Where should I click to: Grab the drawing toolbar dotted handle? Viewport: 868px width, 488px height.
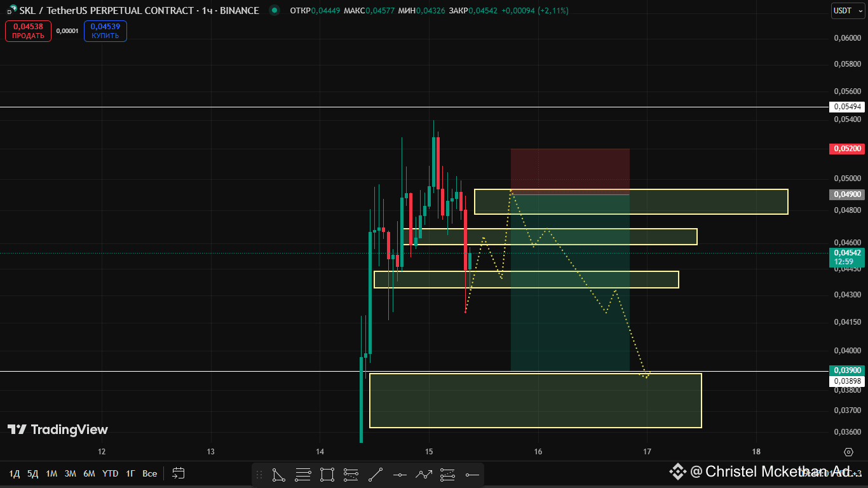(259, 474)
